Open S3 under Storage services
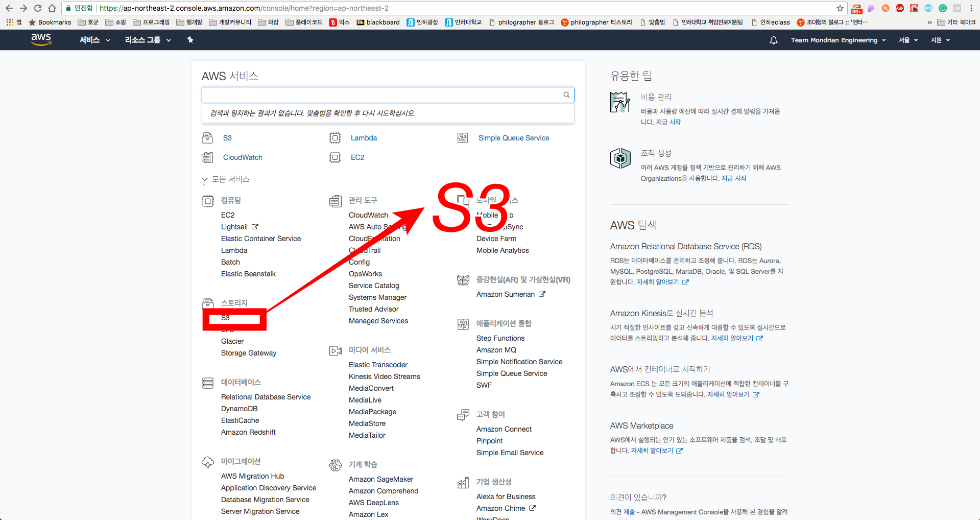Viewport: 980px width, 520px height. [x=225, y=318]
